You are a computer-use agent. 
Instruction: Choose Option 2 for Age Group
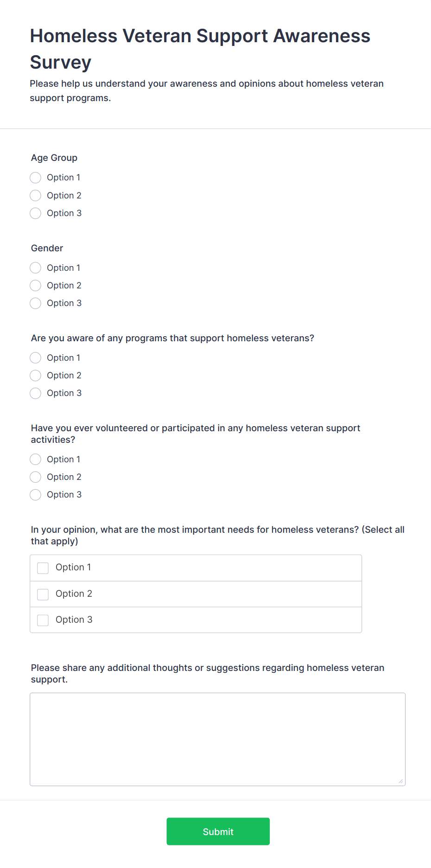pyautogui.click(x=35, y=196)
